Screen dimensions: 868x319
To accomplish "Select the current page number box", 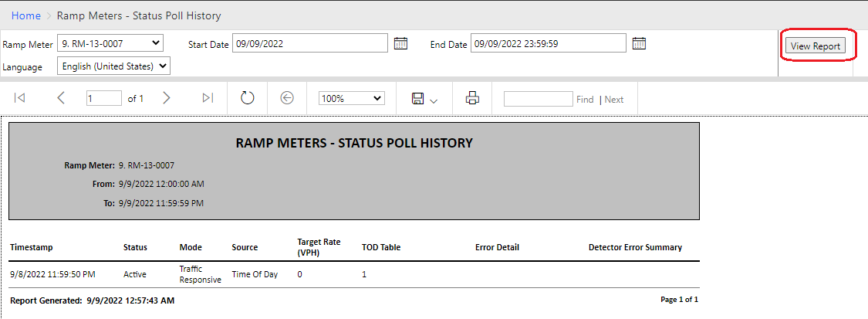I will pyautogui.click(x=104, y=99).
